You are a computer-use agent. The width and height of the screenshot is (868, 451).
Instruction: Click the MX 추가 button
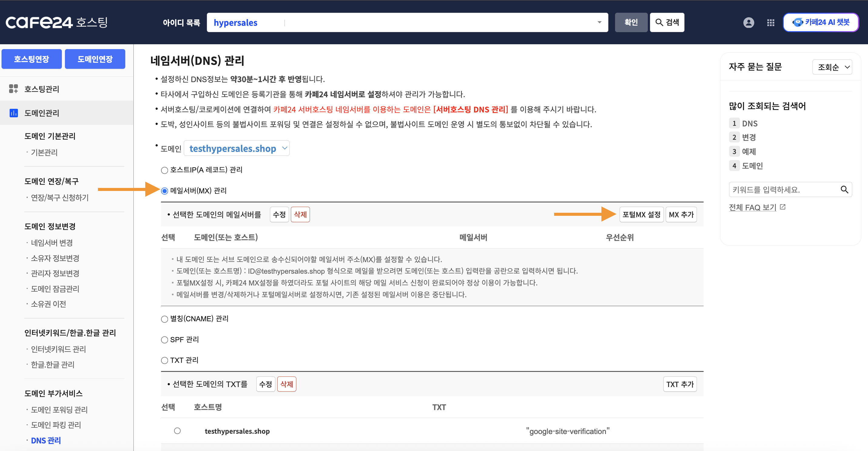[681, 215]
